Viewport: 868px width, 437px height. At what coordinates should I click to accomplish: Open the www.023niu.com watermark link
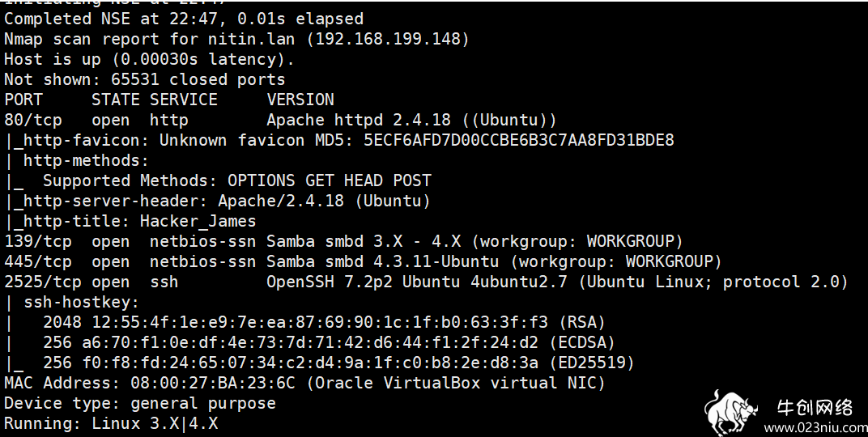816,427
